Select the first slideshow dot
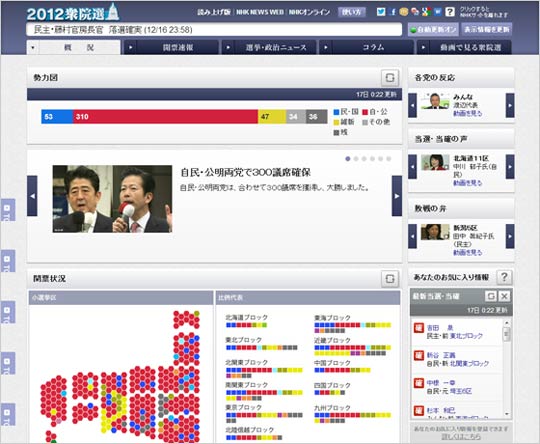The height and width of the screenshot is (444, 540). (348, 159)
